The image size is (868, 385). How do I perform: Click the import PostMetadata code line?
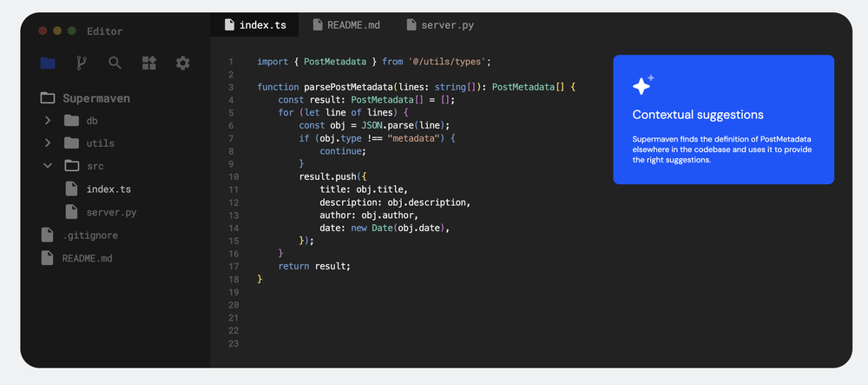click(x=374, y=62)
